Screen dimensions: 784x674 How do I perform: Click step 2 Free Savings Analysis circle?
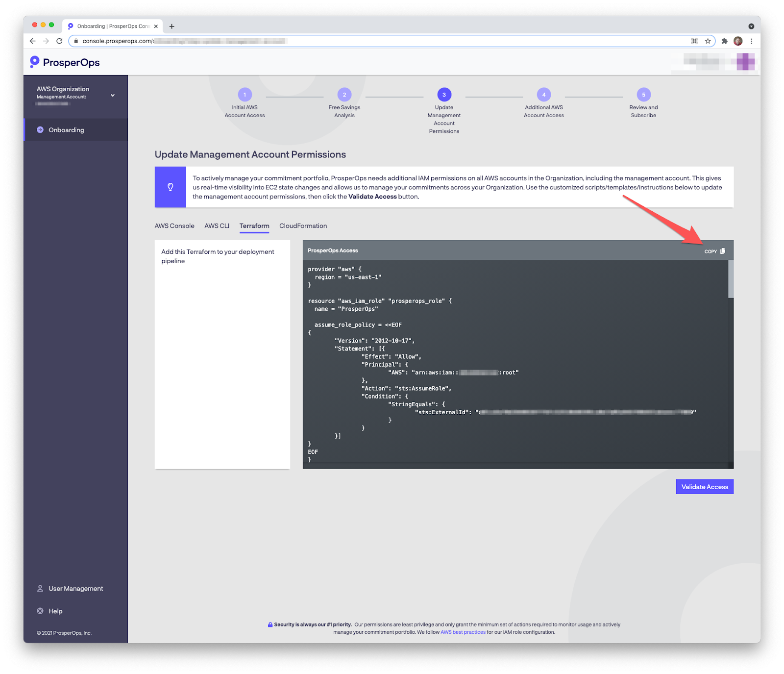click(344, 95)
